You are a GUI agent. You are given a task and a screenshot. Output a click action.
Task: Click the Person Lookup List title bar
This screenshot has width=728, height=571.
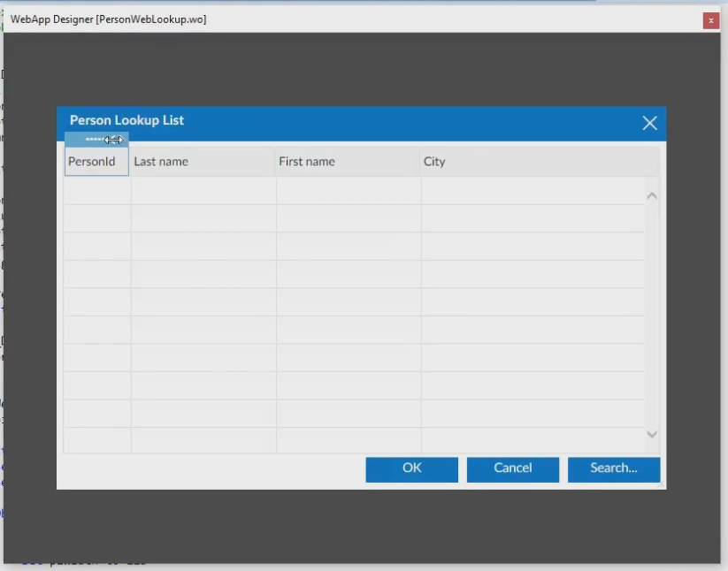coord(354,122)
